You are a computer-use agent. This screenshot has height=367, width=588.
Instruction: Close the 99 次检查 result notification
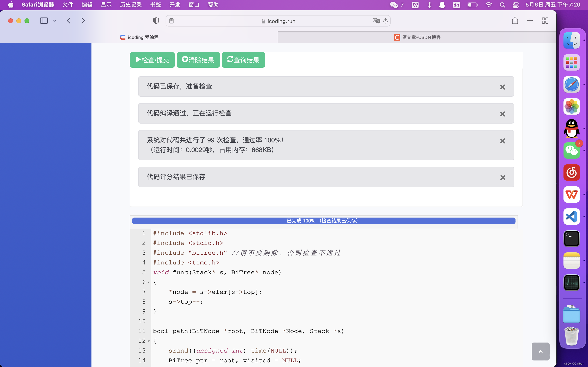(502, 141)
